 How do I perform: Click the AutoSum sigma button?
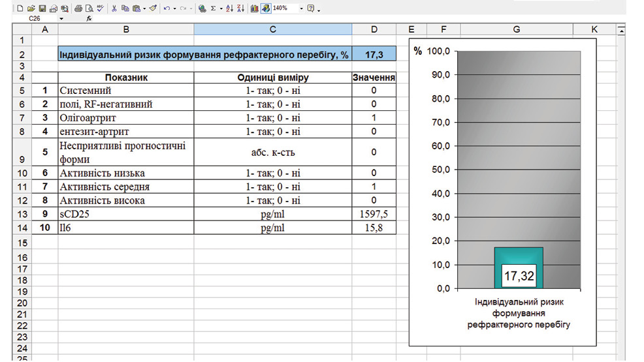pyautogui.click(x=213, y=8)
